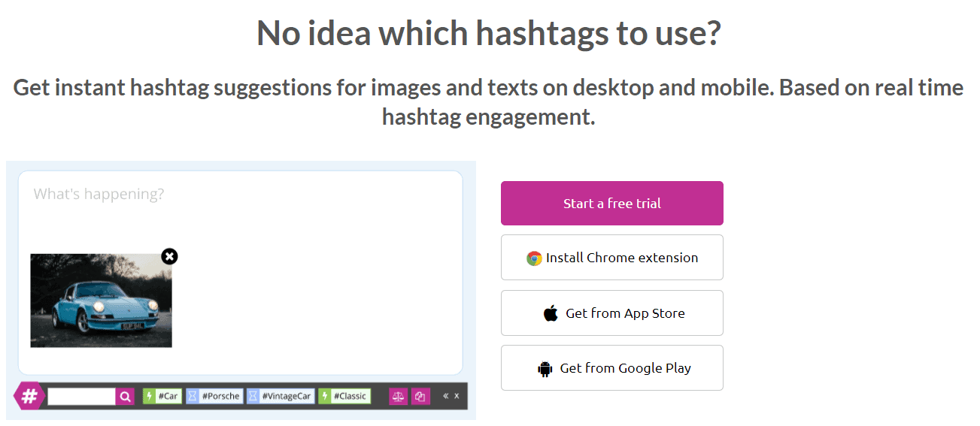
Task: Click the balance scale compare icon
Action: [x=398, y=396]
